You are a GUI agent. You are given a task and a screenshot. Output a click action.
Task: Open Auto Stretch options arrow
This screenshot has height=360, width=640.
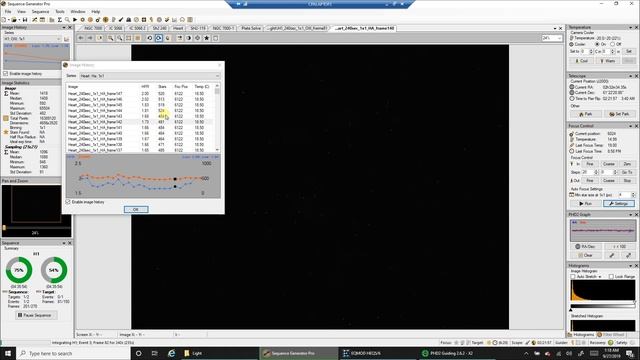coord(600,277)
